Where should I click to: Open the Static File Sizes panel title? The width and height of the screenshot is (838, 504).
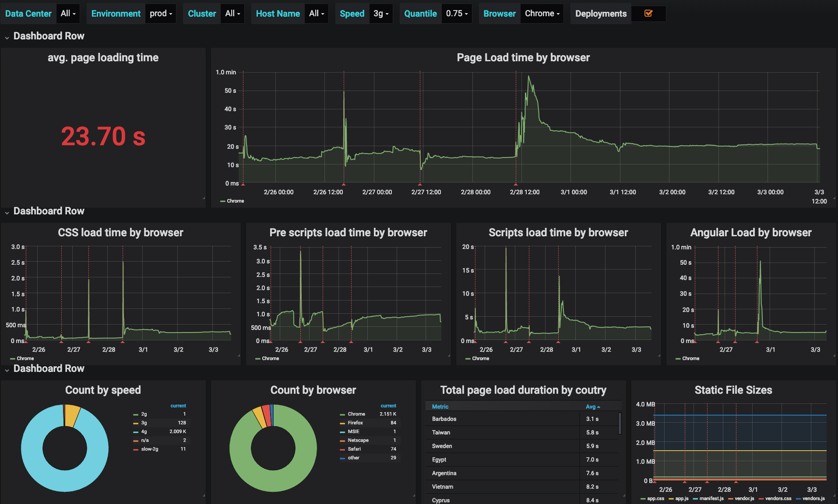tap(733, 390)
